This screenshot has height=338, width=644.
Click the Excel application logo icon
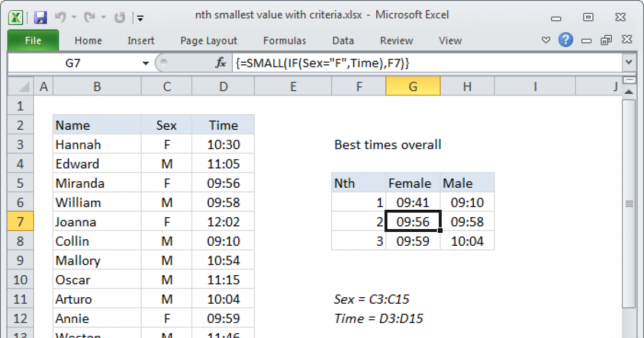point(17,17)
